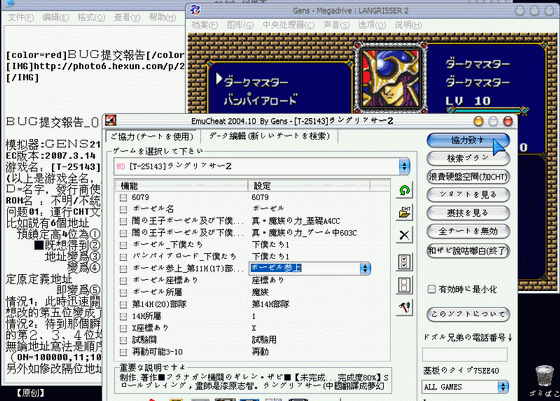Click the 協力致す button

[x=468, y=140]
